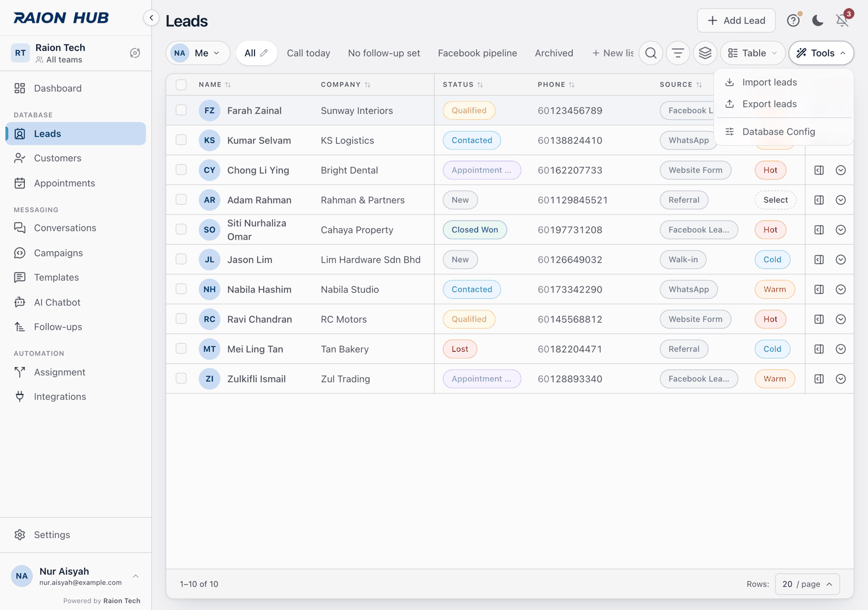
Task: Click Hot tag for Ravi Chandran
Action: (x=770, y=319)
